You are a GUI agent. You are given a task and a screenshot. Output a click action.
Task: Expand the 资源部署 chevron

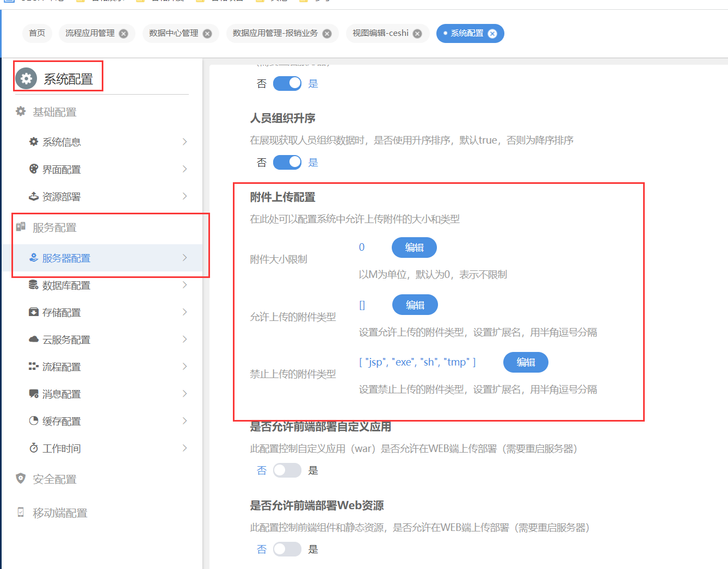pos(185,196)
